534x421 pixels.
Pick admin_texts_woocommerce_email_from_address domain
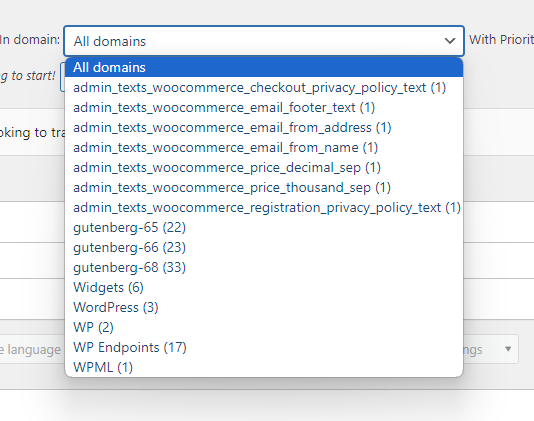(264, 127)
